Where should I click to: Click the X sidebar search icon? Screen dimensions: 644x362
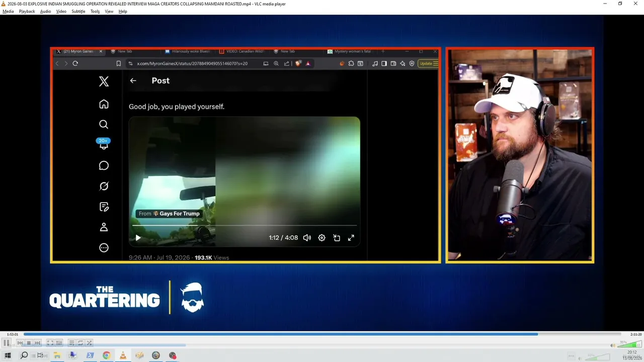coord(104,124)
